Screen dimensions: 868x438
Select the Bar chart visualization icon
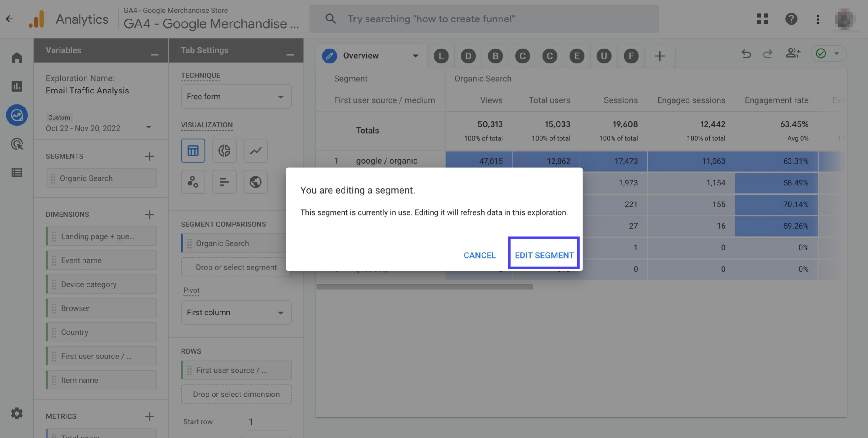[224, 182]
